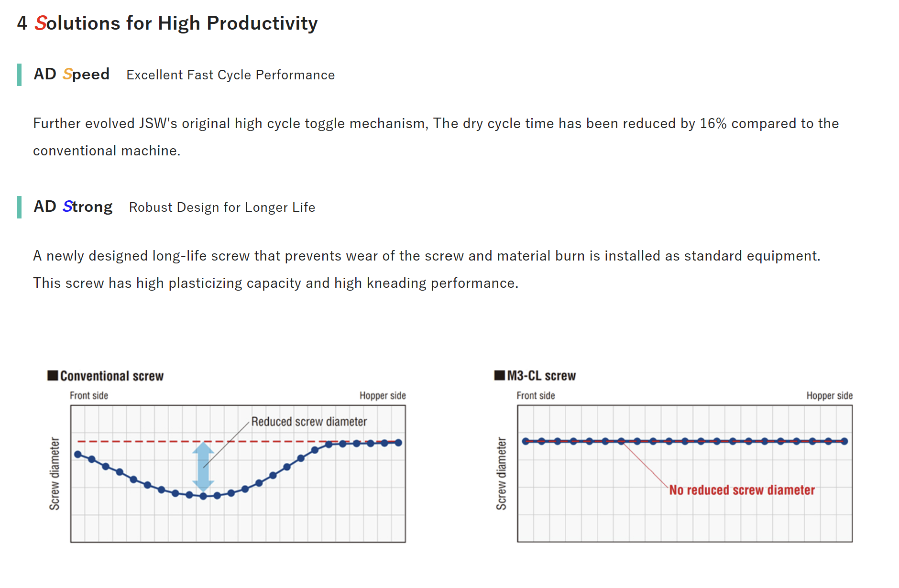Click Front side label on the Conventional screw chart
The width and height of the screenshot is (899, 588).
tap(89, 396)
